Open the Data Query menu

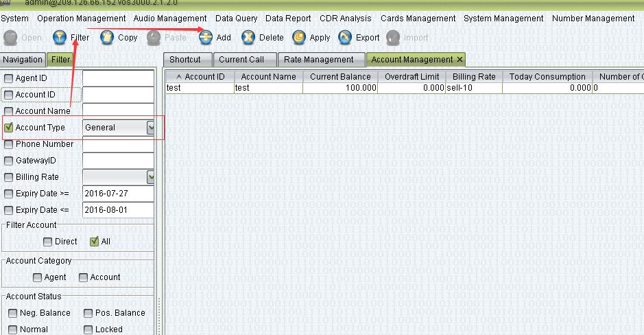[236, 19]
